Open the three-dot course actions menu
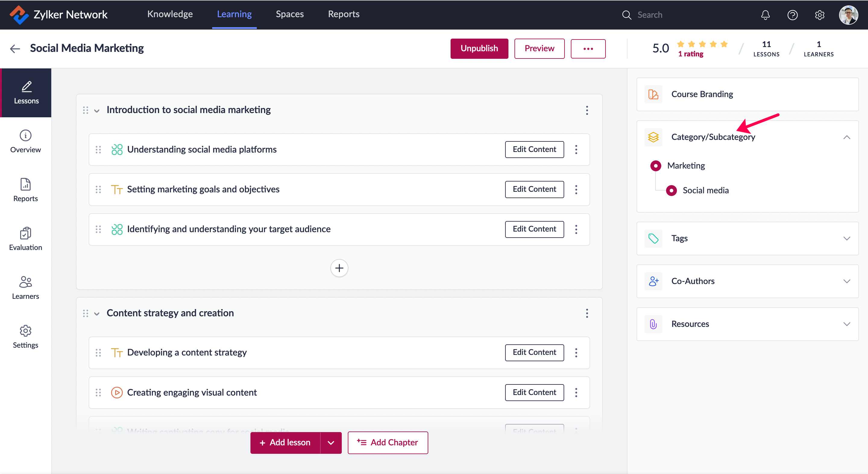Screen dimensions: 868x474 coord(588,49)
